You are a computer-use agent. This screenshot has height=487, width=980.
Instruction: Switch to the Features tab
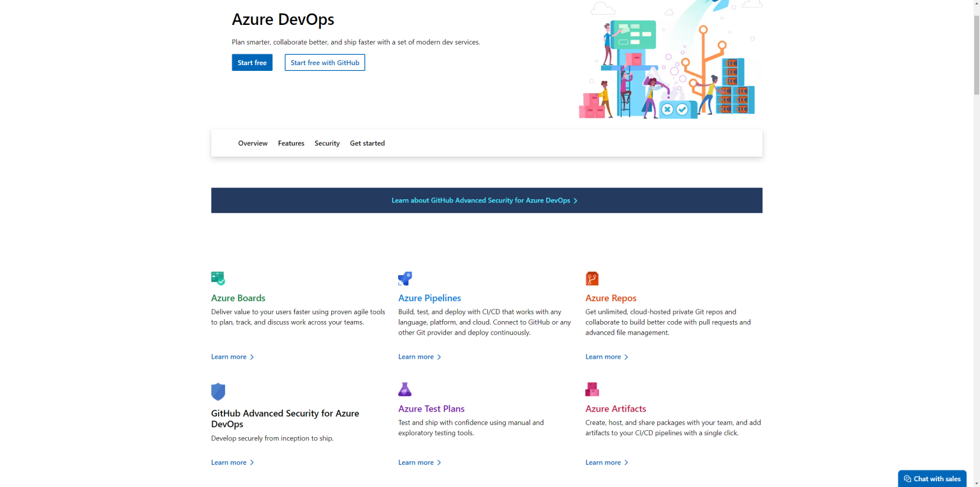point(291,144)
